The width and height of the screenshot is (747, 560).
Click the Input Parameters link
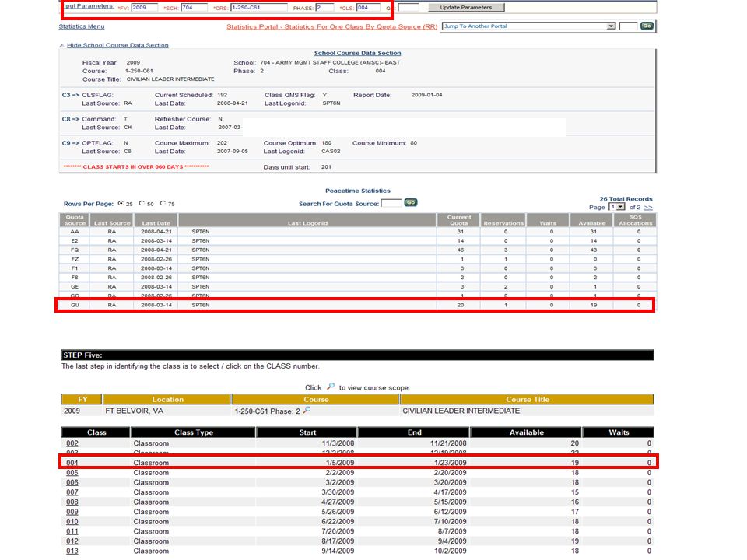point(89,6)
